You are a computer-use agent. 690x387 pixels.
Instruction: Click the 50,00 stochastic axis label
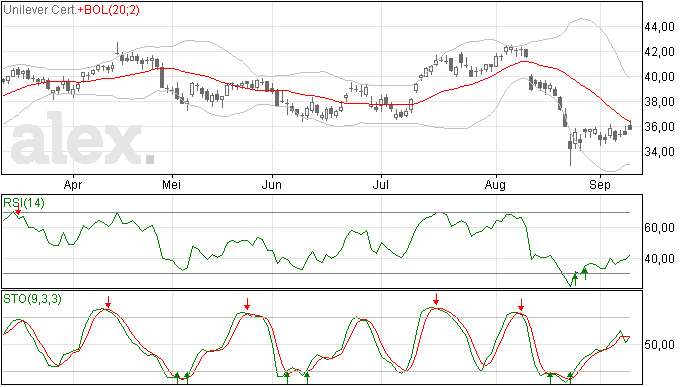[659, 345]
